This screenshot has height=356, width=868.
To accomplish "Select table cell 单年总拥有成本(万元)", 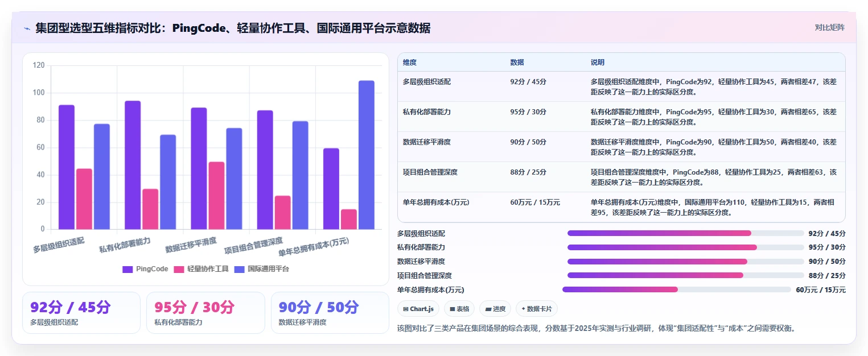I will click(x=435, y=202).
